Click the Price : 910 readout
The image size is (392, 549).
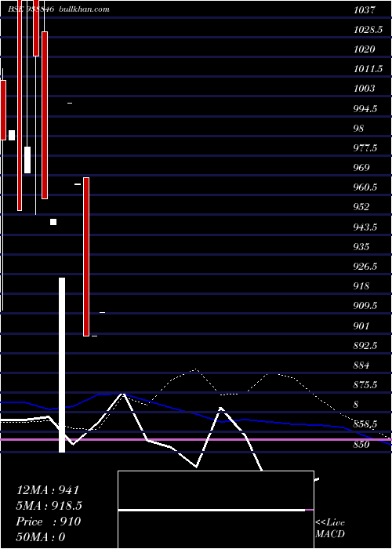[49, 522]
